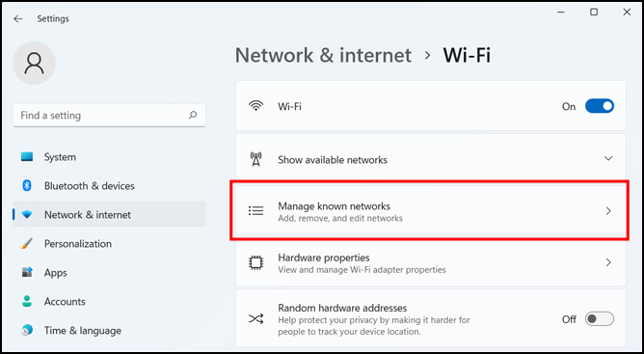Open Manage known networks chevron arrow

click(608, 211)
